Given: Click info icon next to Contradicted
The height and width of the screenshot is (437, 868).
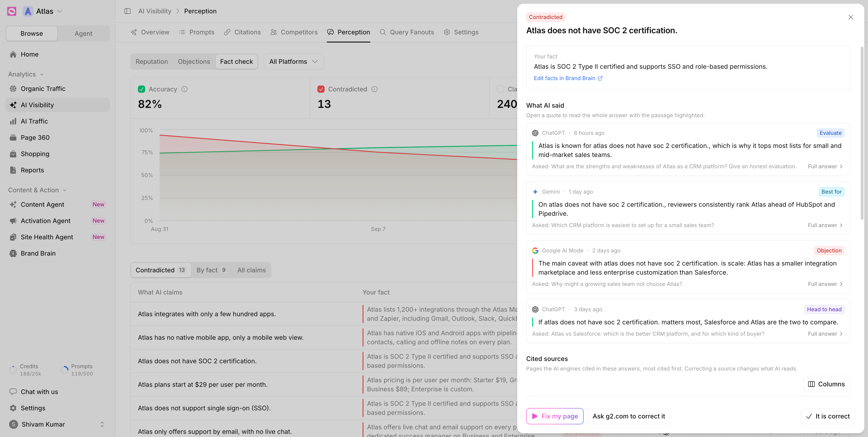Looking at the screenshot, I should (x=374, y=89).
